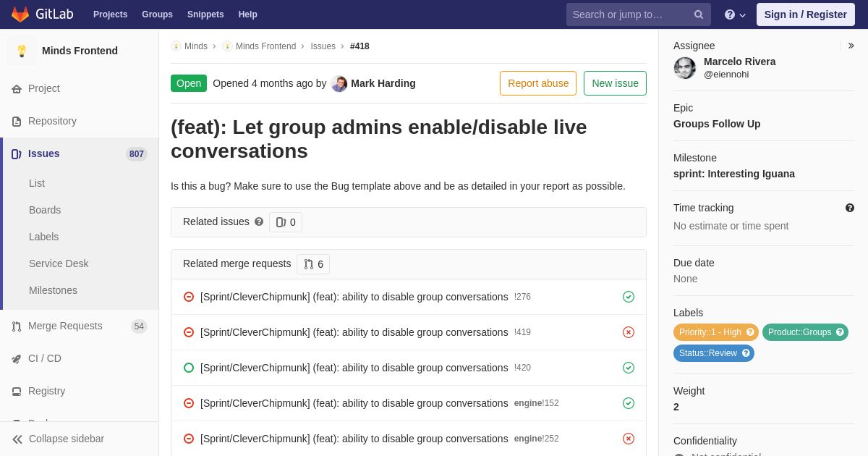
Task: Click Issues breadcrumb link
Action: click(323, 46)
